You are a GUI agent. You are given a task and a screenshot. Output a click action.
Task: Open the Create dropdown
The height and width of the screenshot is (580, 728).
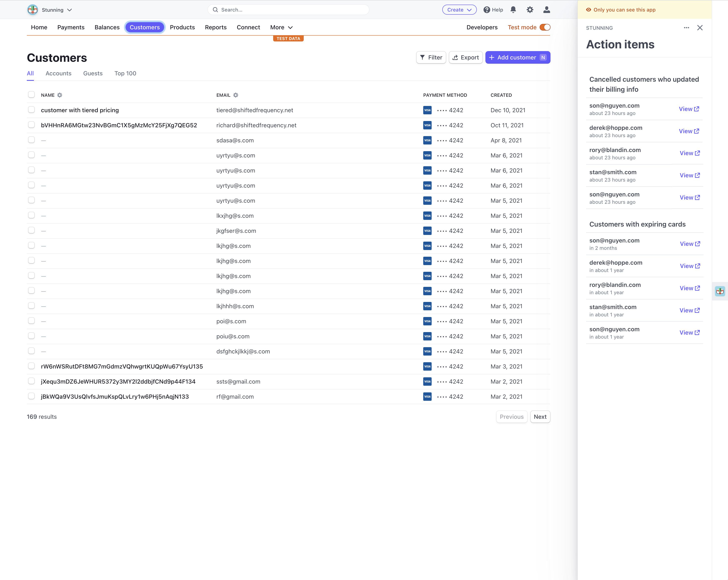459,9
